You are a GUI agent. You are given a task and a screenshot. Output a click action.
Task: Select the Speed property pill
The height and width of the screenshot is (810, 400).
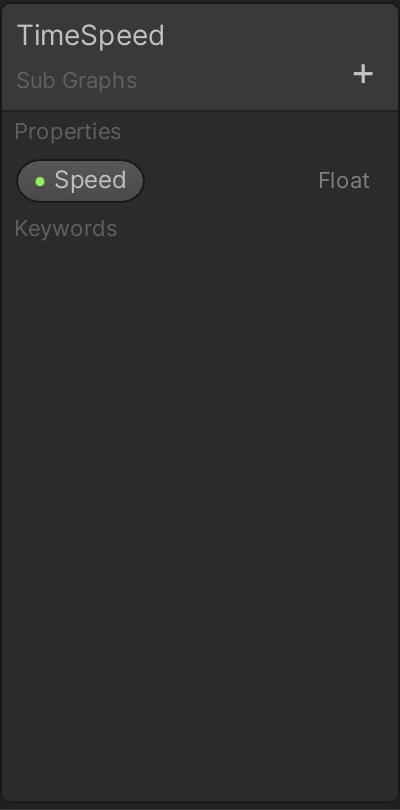point(81,181)
